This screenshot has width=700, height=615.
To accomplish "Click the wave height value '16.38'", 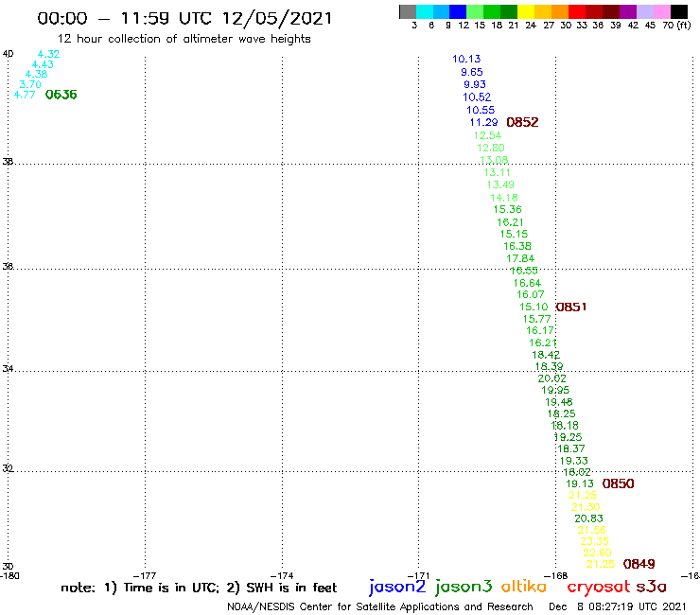I will [x=517, y=246].
